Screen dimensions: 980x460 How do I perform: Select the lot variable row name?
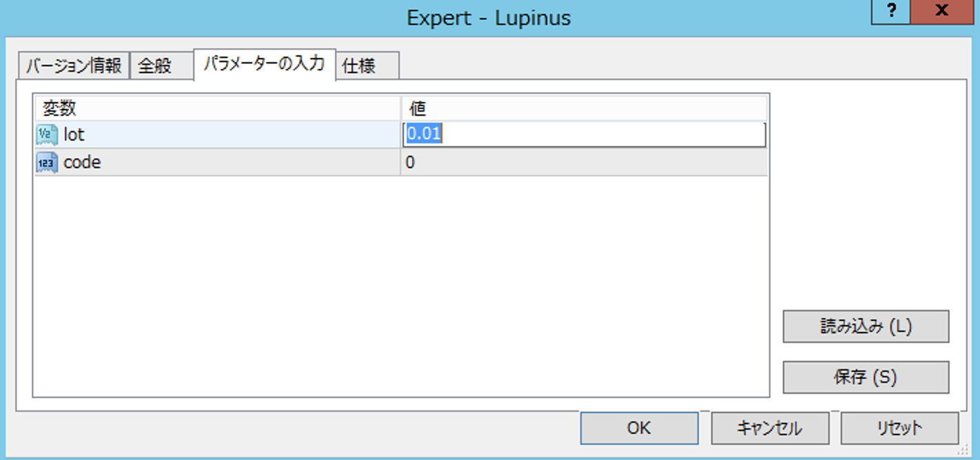(74, 134)
